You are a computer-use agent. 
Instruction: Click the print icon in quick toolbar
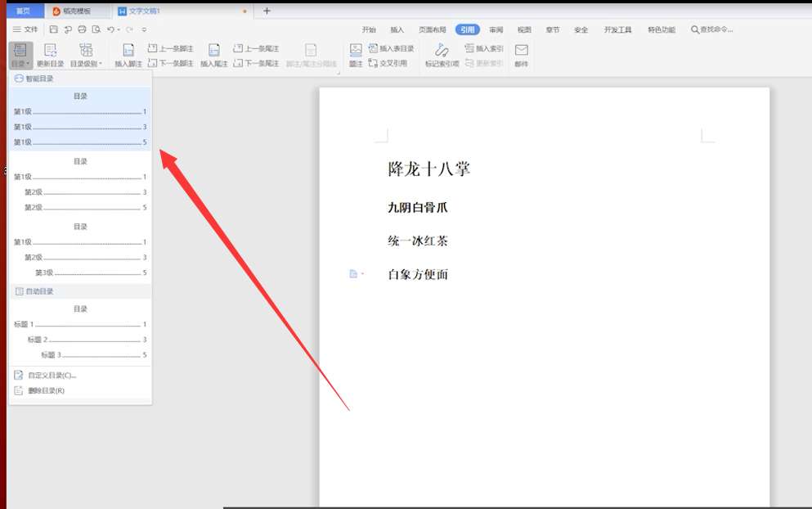click(x=82, y=29)
